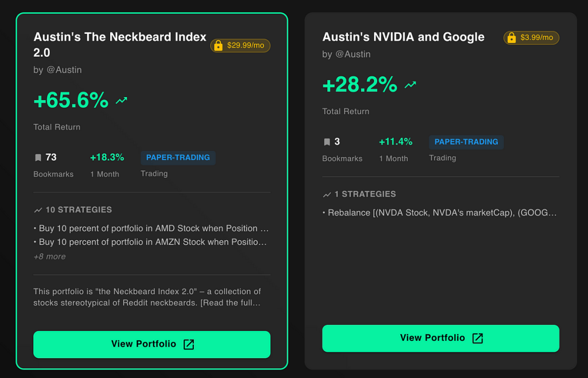Click the chart icon next to 10 STRATEGIES
588x378 pixels.
[38, 210]
